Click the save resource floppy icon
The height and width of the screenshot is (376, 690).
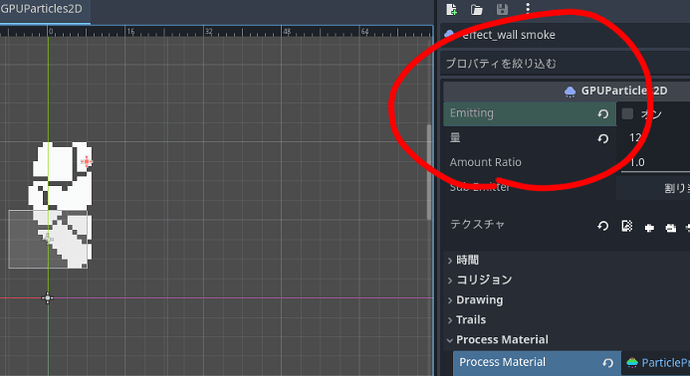[502, 9]
